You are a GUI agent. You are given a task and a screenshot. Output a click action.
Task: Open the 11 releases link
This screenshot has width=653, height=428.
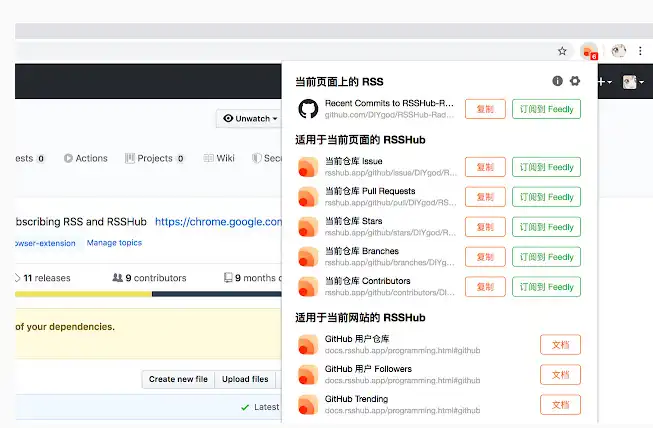click(43, 278)
